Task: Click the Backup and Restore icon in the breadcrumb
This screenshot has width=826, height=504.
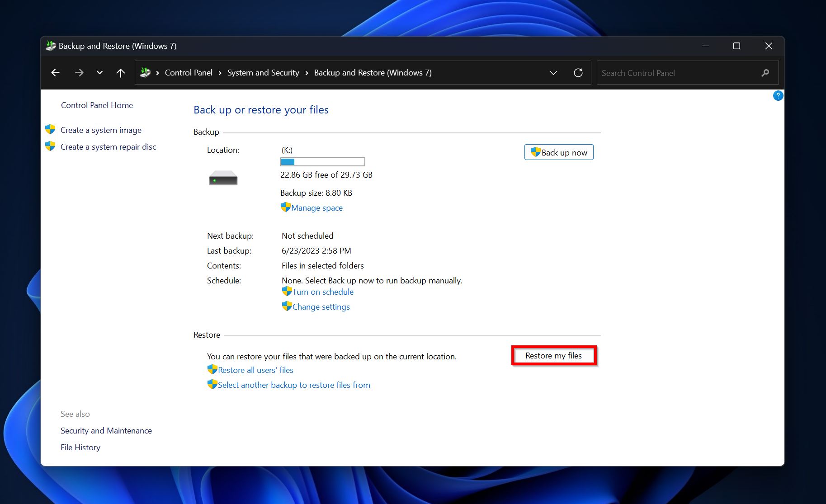Action: (145, 72)
